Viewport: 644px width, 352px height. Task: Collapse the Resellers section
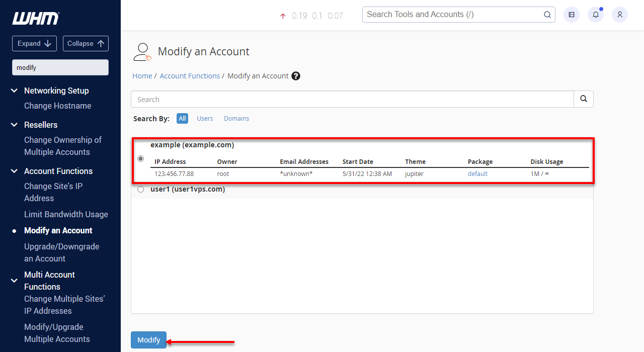[14, 125]
